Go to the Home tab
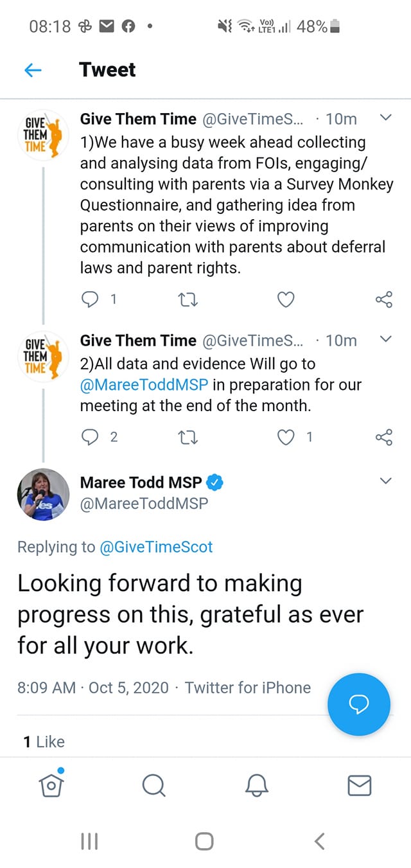411x868 pixels. [51, 784]
